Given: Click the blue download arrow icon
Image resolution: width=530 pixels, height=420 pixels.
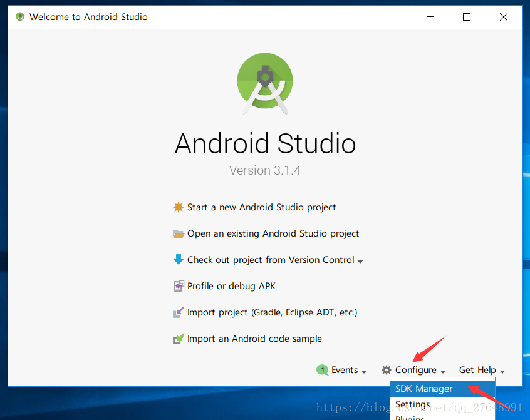Looking at the screenshot, I should 178,259.
